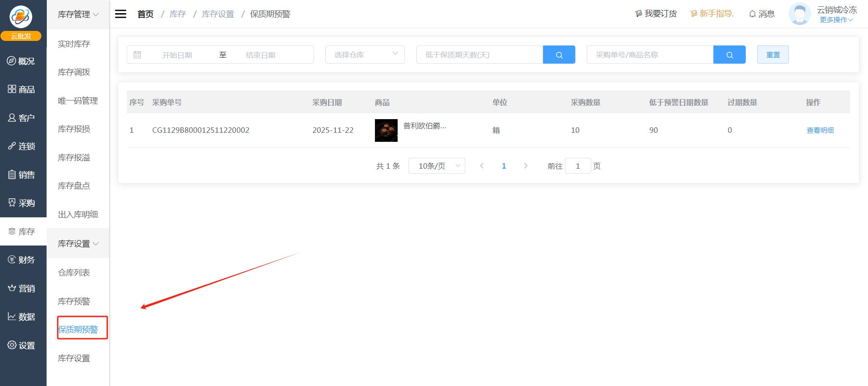Open the 财务 finance sidebar item
This screenshot has height=386, width=868.
click(x=21, y=260)
